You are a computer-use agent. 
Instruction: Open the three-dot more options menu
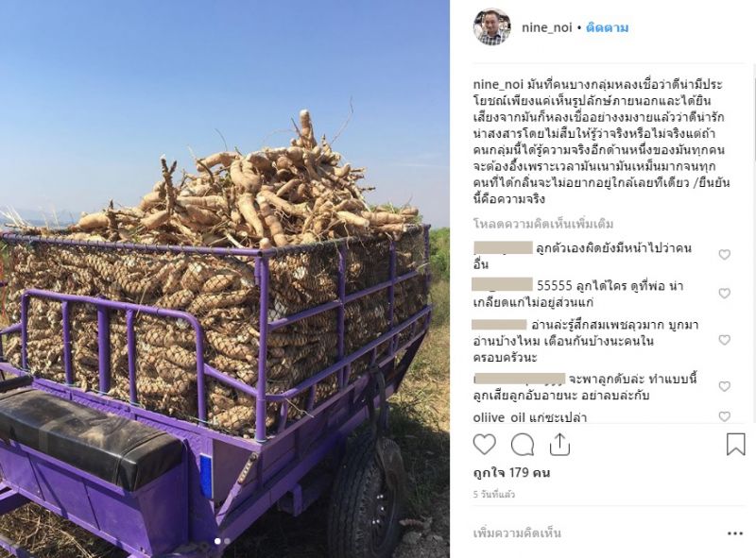point(735,533)
